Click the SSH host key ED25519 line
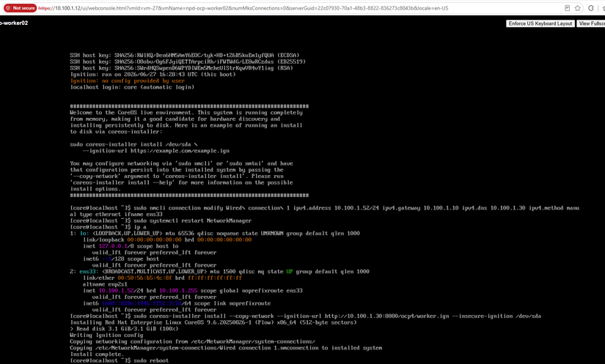 click(188, 62)
